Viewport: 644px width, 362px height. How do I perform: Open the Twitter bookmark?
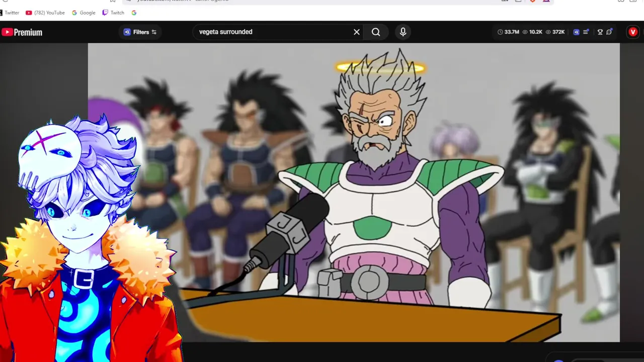pyautogui.click(x=9, y=13)
